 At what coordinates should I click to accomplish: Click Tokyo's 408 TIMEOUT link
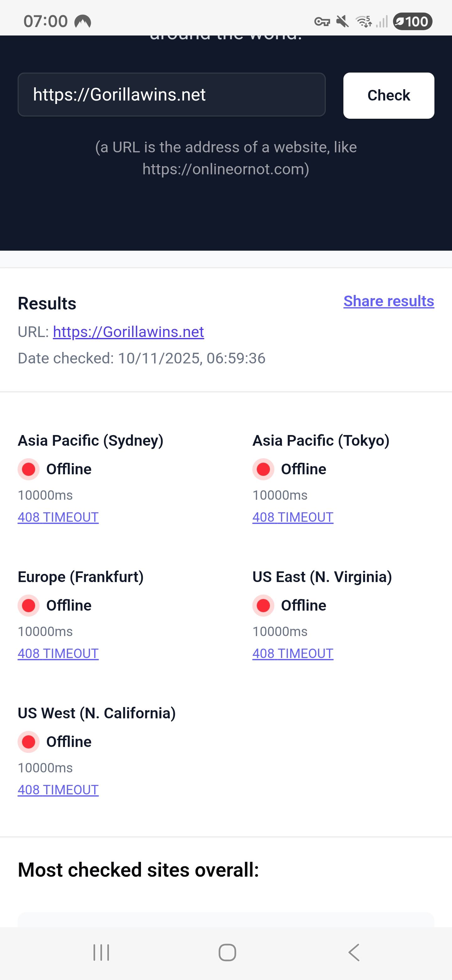tap(293, 517)
